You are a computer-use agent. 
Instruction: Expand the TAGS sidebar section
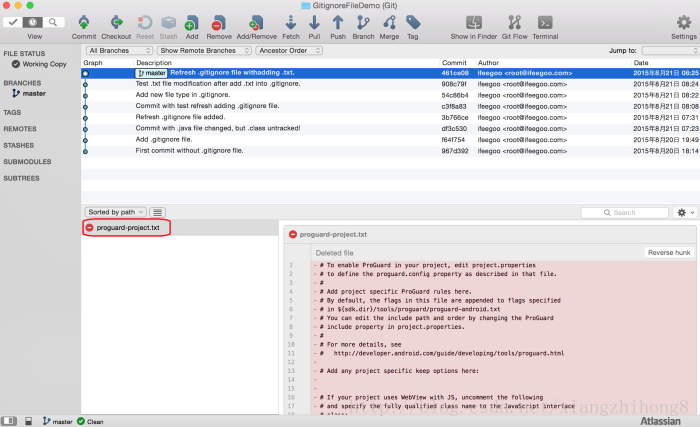12,113
